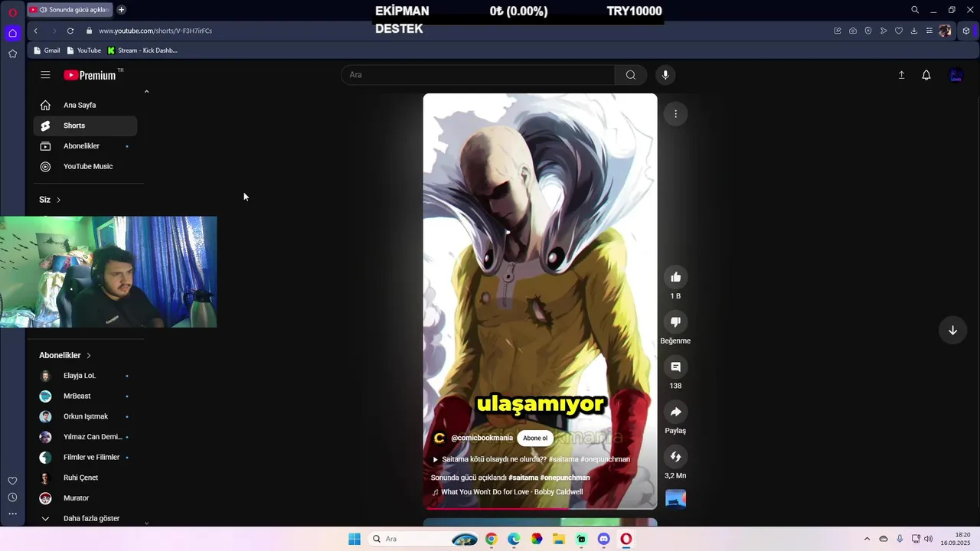Open the Orkun Işıtmak channel
Screen dimensions: 980x551
click(85, 416)
